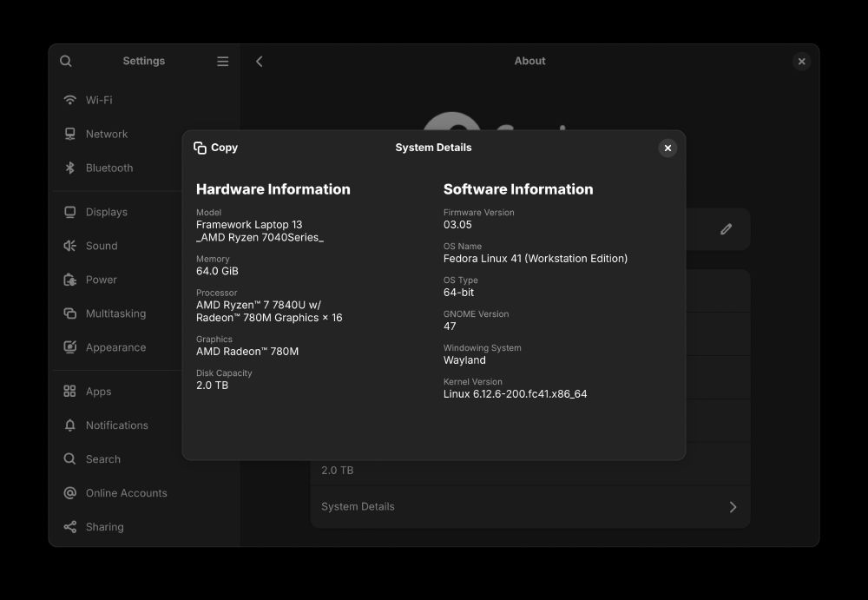The width and height of the screenshot is (868, 600).
Task: Click the copy icon beside Copy label
Action: [200, 148]
